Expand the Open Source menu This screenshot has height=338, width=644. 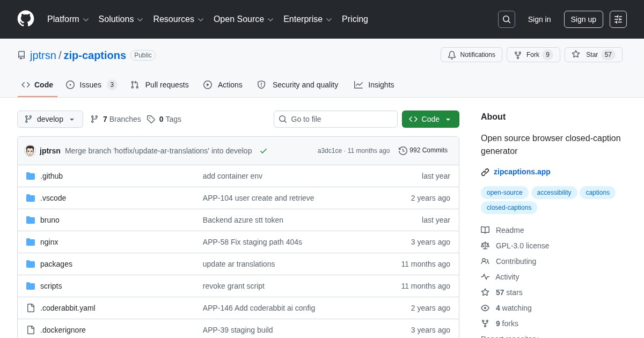pyautogui.click(x=244, y=19)
